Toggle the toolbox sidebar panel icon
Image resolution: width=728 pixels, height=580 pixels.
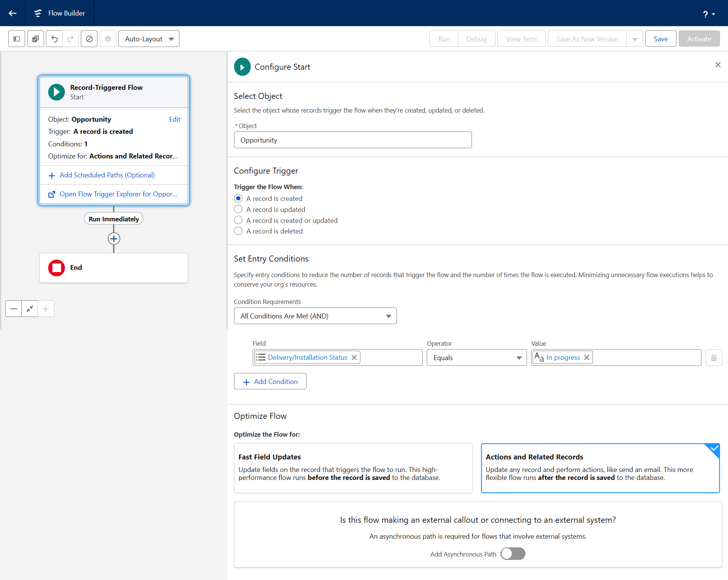pyautogui.click(x=17, y=39)
